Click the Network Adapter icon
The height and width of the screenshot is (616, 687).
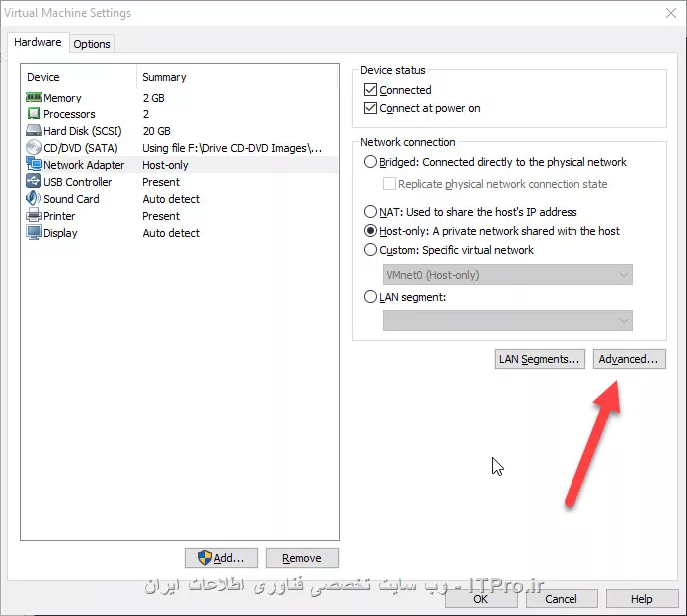tap(33, 165)
